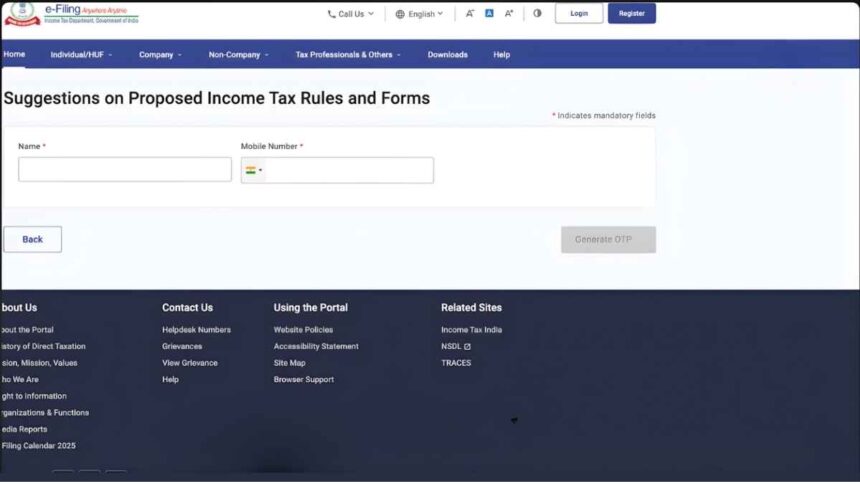Open the English language dropdown
Image resolution: width=860 pixels, height=484 pixels.
(x=420, y=14)
